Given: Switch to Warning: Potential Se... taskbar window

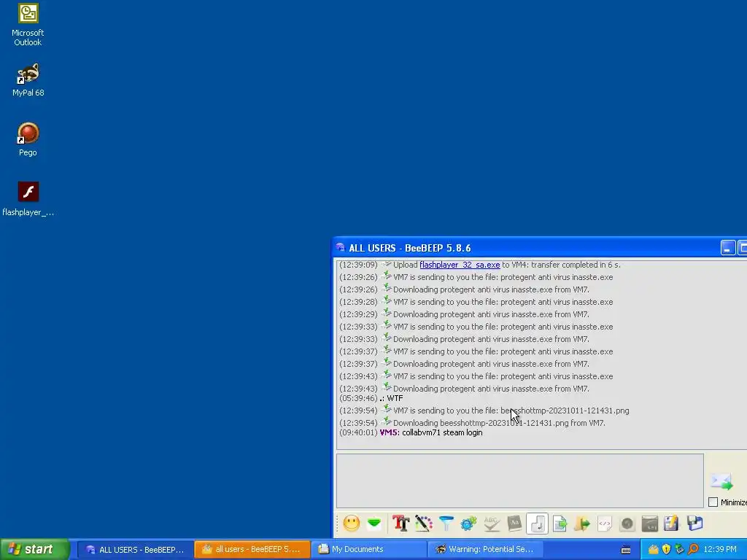Looking at the screenshot, I should pyautogui.click(x=485, y=550).
